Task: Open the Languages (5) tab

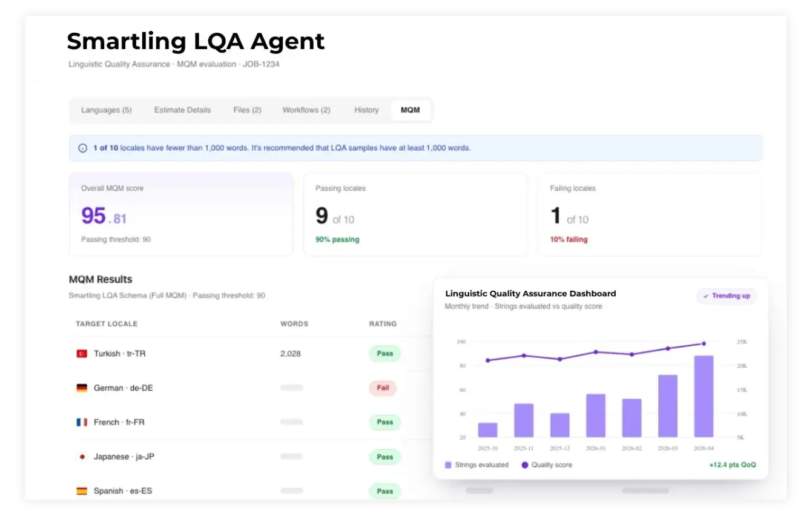Action: [x=107, y=110]
